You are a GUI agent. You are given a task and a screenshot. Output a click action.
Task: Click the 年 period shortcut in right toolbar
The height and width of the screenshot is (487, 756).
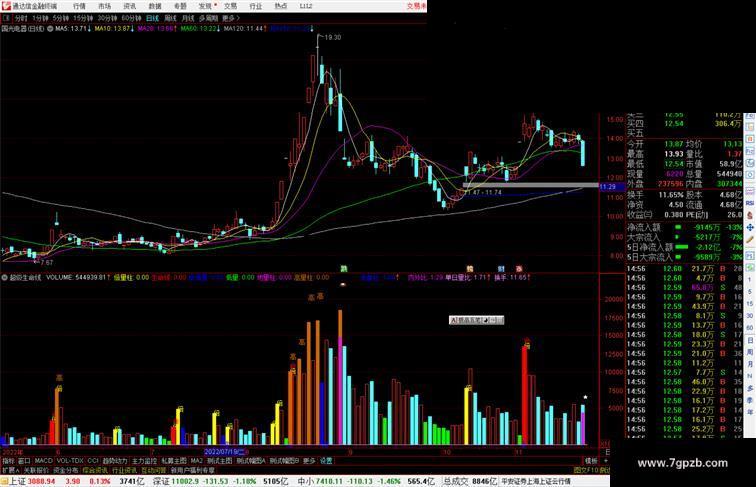click(750, 412)
